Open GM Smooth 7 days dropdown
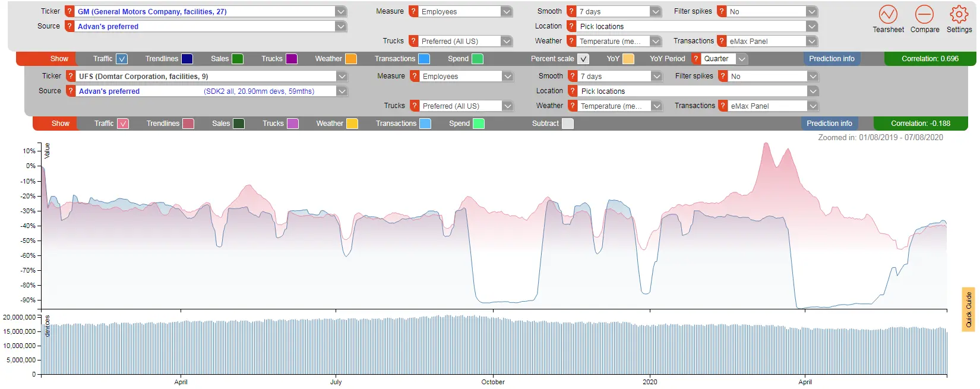This screenshot has height=389, width=980. (655, 11)
